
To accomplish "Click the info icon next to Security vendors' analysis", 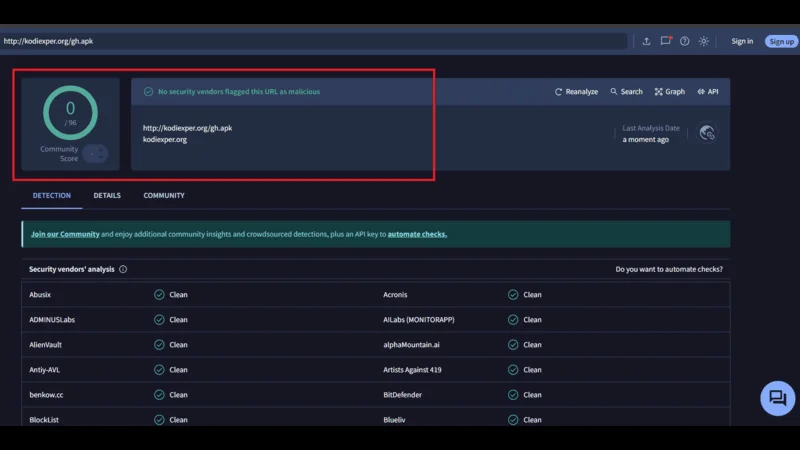I will (123, 269).
